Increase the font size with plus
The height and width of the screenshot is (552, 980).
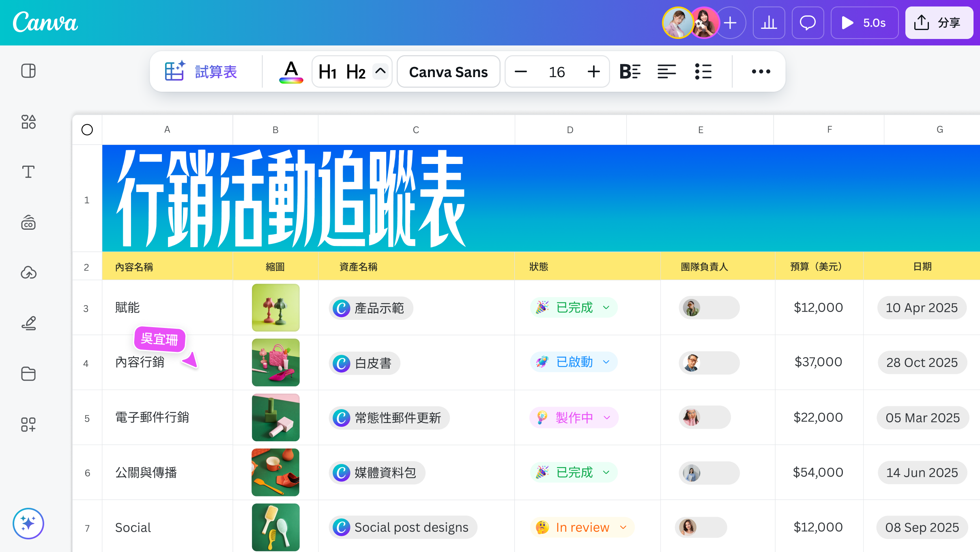pyautogui.click(x=594, y=72)
